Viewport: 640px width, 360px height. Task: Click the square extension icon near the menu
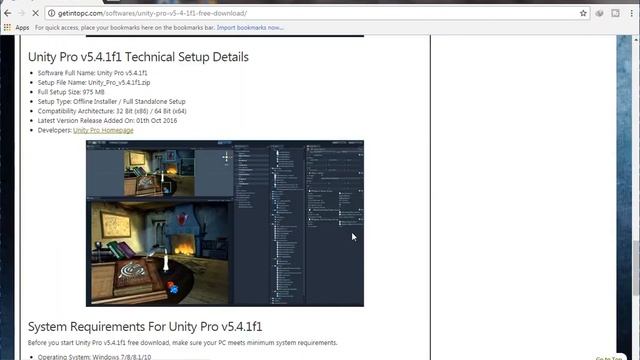(616, 13)
